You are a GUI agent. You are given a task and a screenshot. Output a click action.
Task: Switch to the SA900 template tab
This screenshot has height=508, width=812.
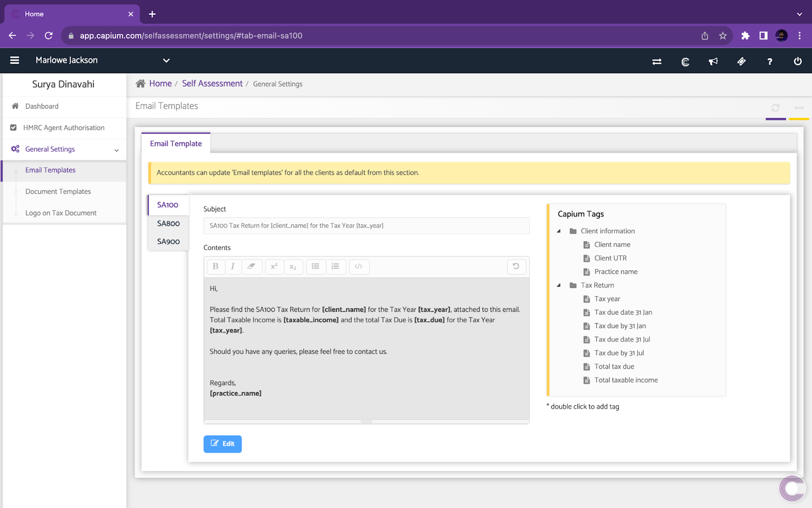click(x=168, y=242)
